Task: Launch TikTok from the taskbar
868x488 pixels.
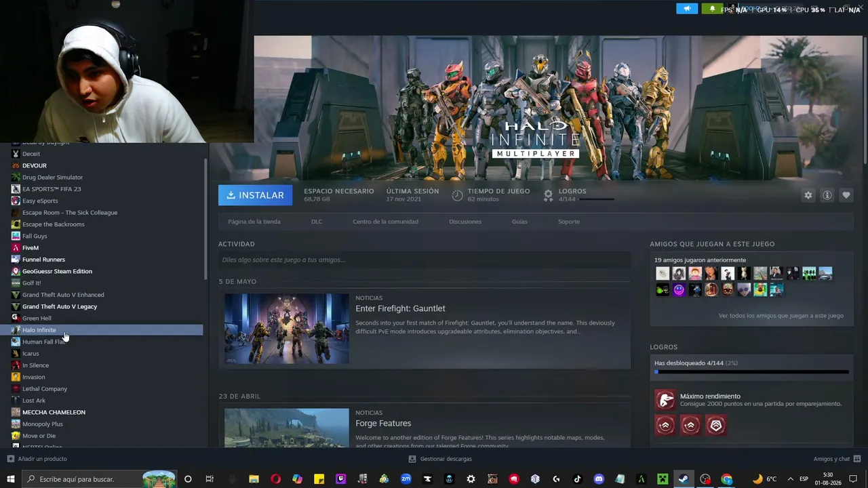Action: tap(577, 479)
